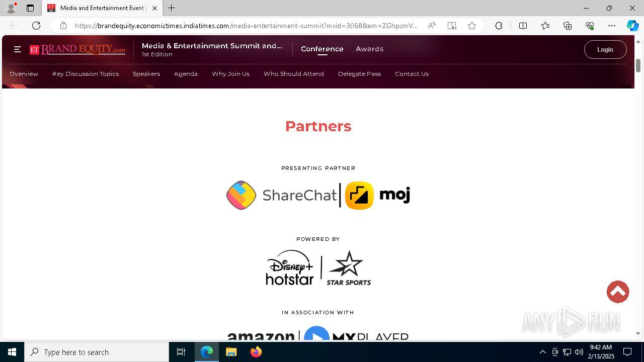Open the Copilot sidebar icon
This screenshot has height=362, width=644.
(x=632, y=26)
